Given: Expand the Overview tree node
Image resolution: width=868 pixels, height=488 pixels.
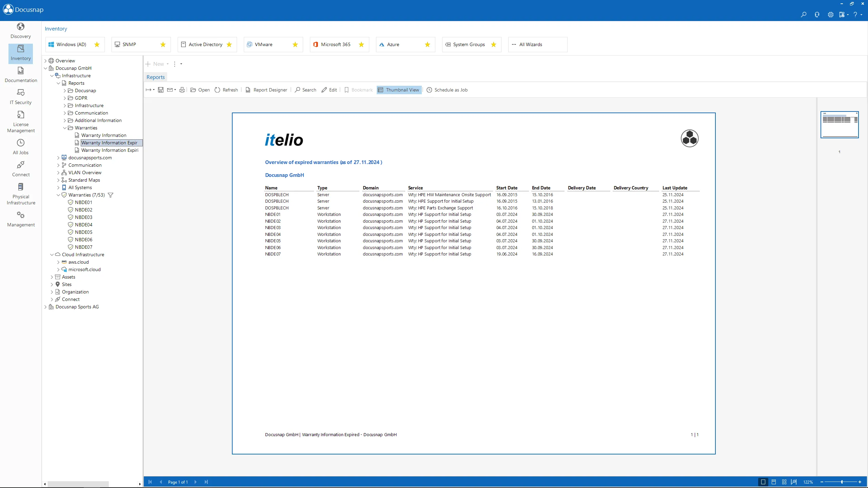Looking at the screenshot, I should (x=45, y=61).
